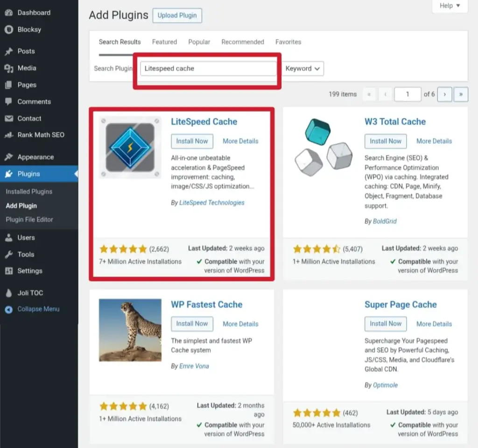This screenshot has height=448, width=478.
Task: Click disabled previous page arrow button
Action: coord(385,94)
